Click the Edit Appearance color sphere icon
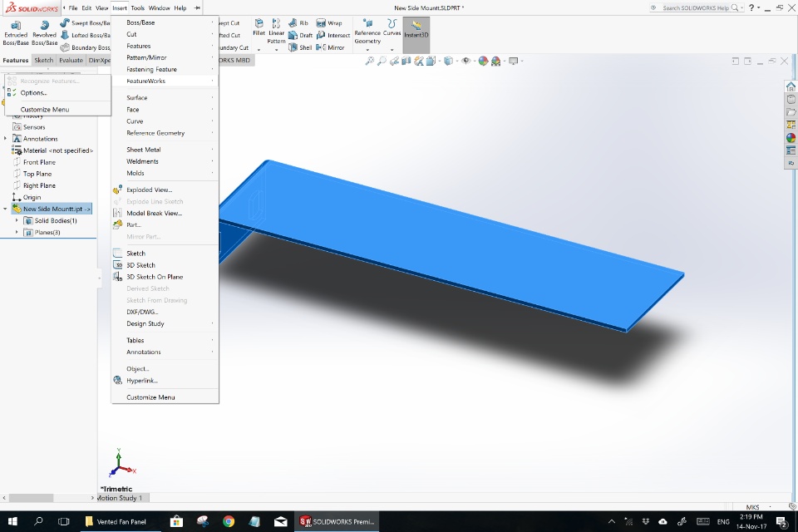 [x=483, y=61]
